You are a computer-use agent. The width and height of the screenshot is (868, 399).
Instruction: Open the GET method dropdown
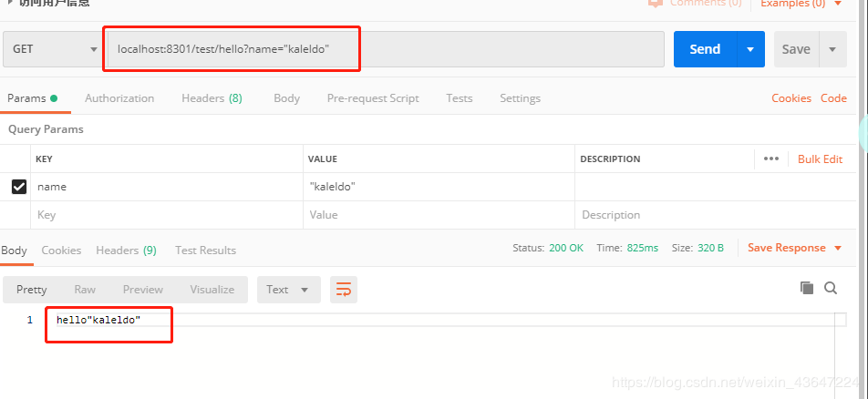pyautogui.click(x=53, y=49)
